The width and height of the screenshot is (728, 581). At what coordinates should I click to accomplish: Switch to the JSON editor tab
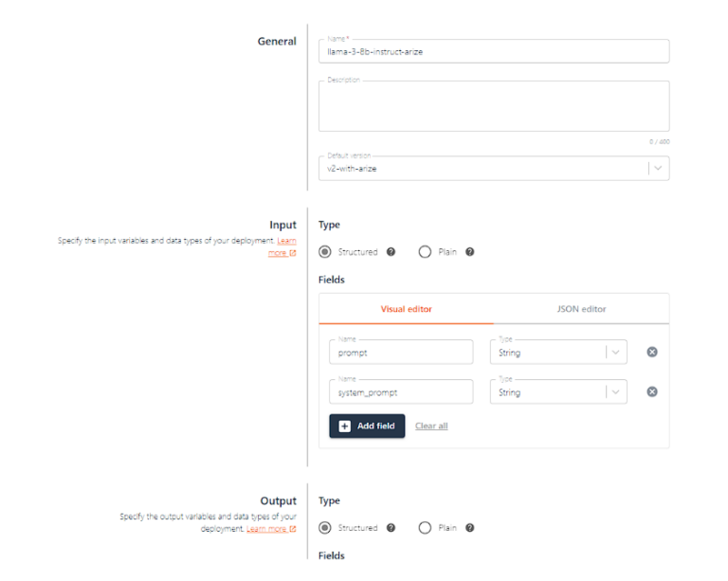click(x=581, y=309)
